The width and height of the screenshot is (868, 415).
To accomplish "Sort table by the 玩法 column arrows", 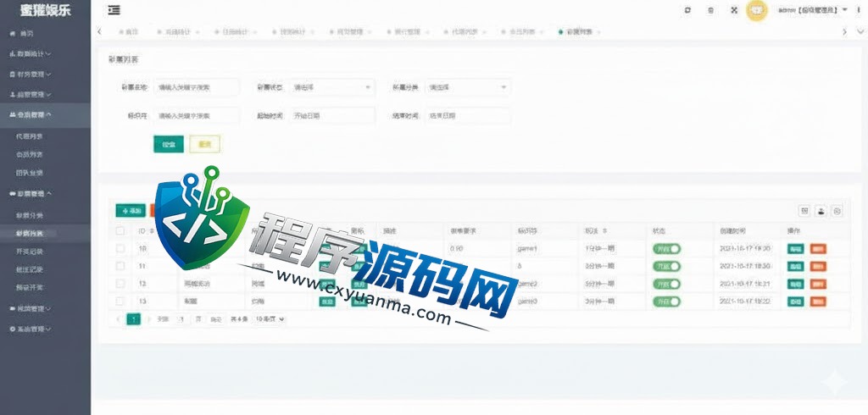I will coord(605,230).
